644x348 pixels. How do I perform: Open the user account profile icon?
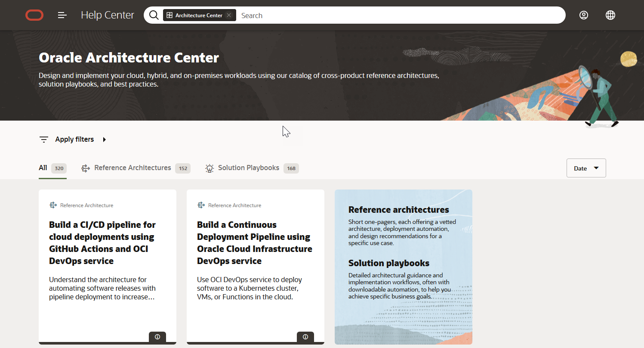point(584,15)
